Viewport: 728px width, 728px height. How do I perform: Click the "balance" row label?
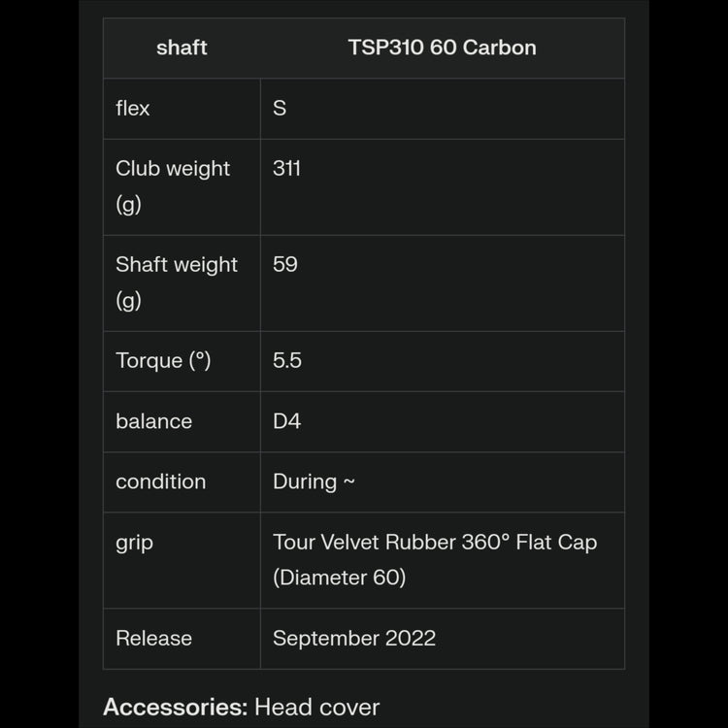pos(153,421)
